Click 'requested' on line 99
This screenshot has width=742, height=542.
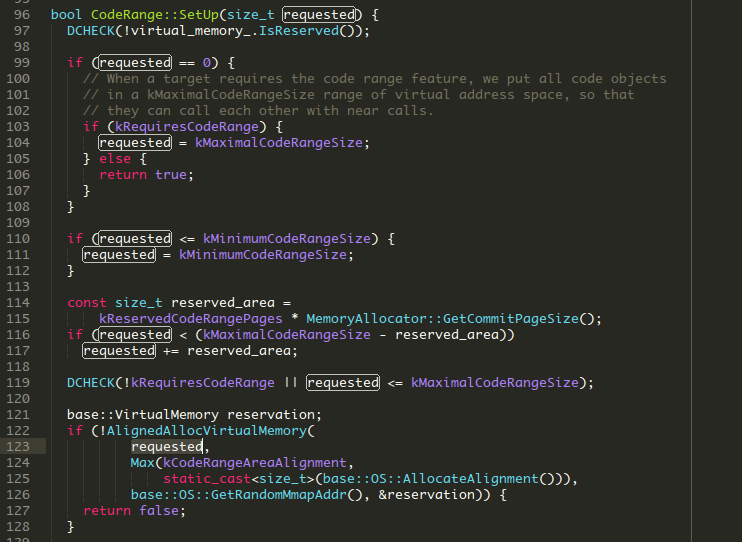pos(135,63)
